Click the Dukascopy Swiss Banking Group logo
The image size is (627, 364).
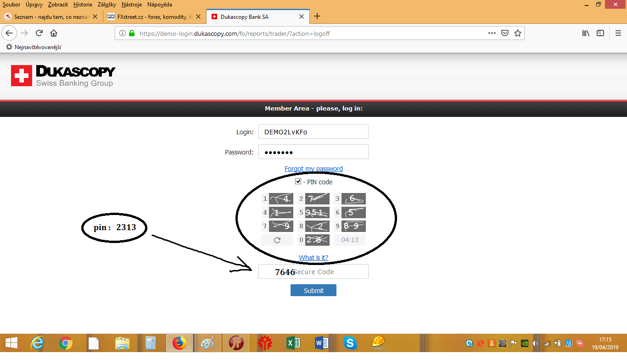63,76
